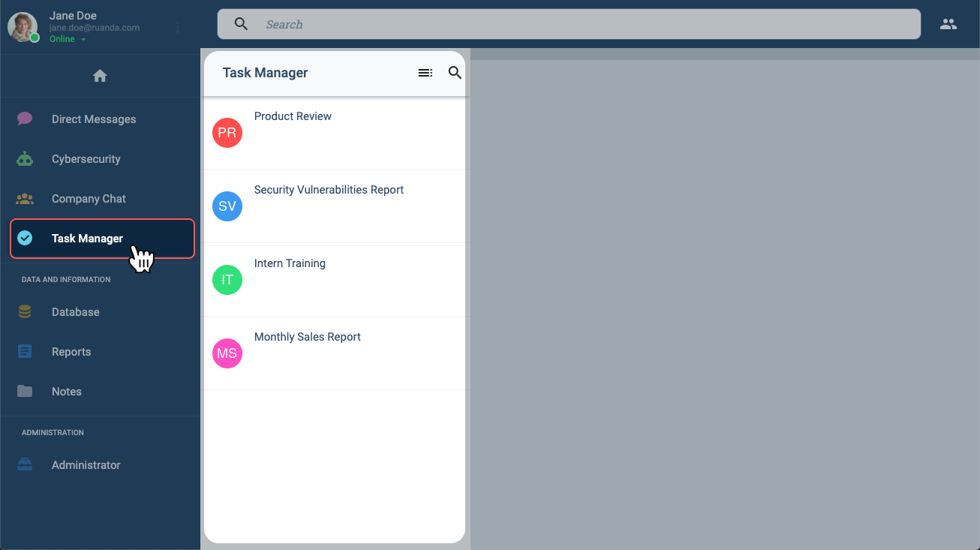Click the blue SV avatar

point(227,206)
